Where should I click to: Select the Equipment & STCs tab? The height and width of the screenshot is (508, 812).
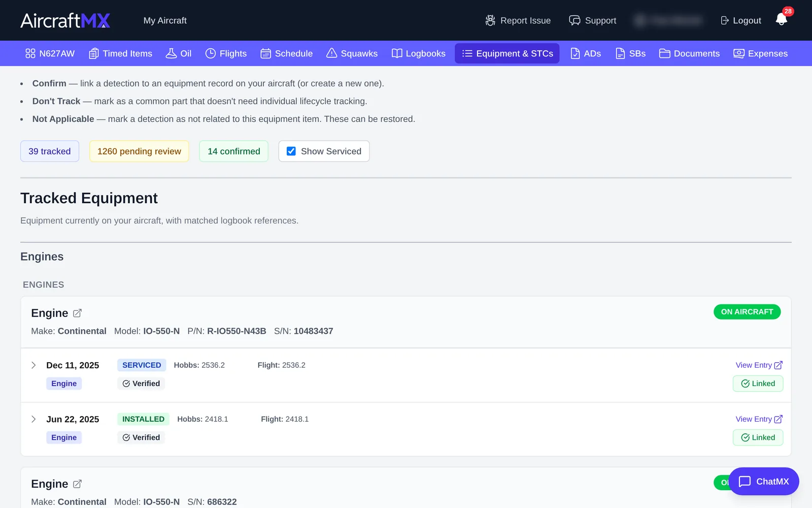pos(507,53)
